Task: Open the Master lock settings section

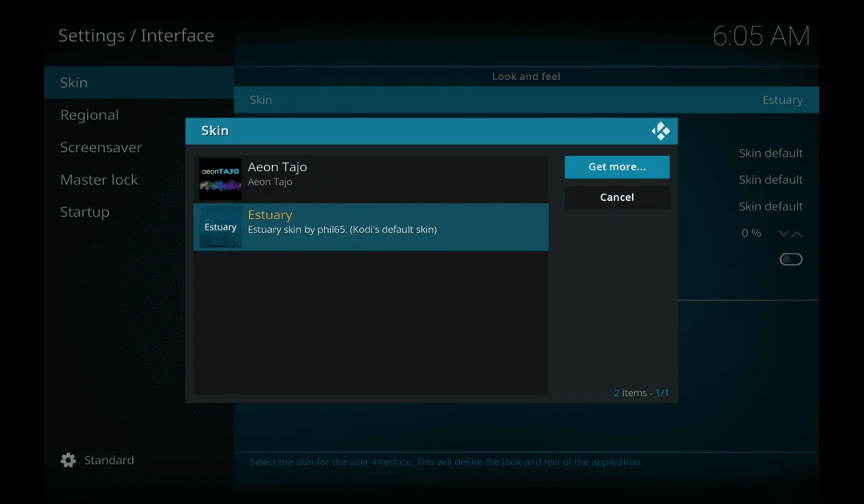Action: 99,179
